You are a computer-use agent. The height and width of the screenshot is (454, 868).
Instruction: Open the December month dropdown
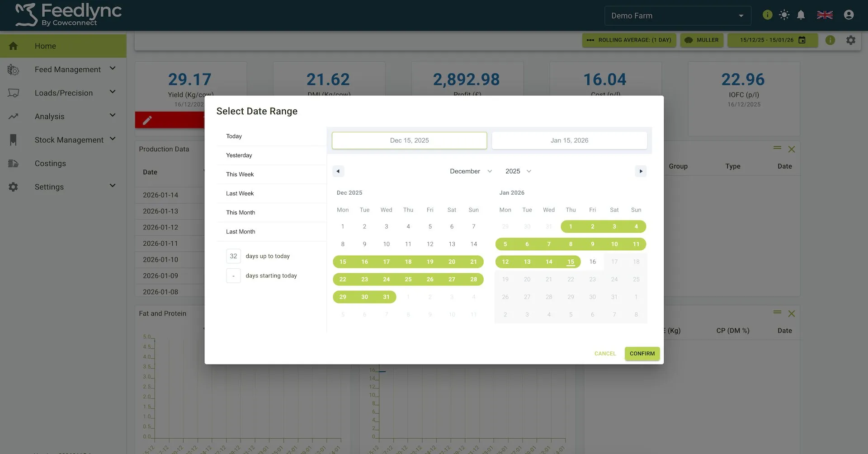tap(471, 171)
